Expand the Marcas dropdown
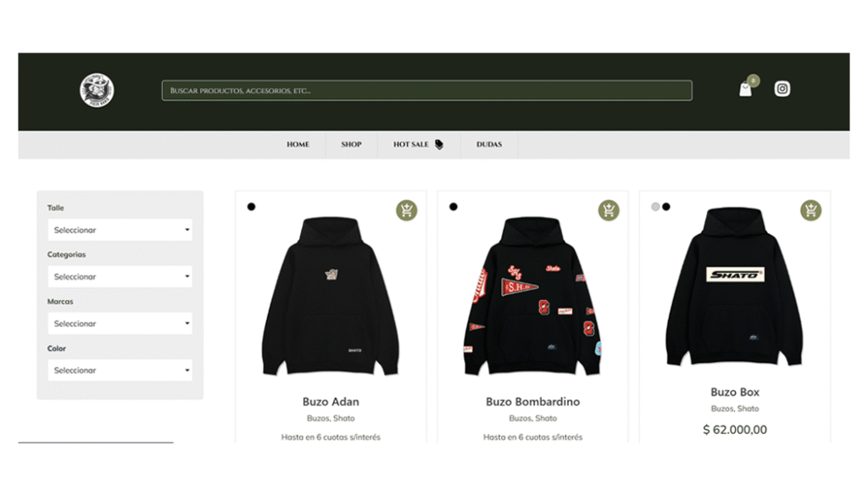 click(120, 323)
